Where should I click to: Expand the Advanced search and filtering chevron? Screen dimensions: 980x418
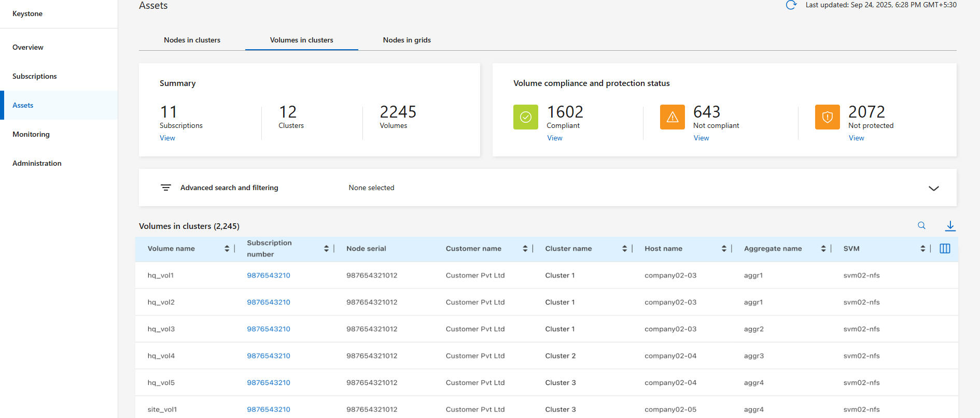pos(933,188)
